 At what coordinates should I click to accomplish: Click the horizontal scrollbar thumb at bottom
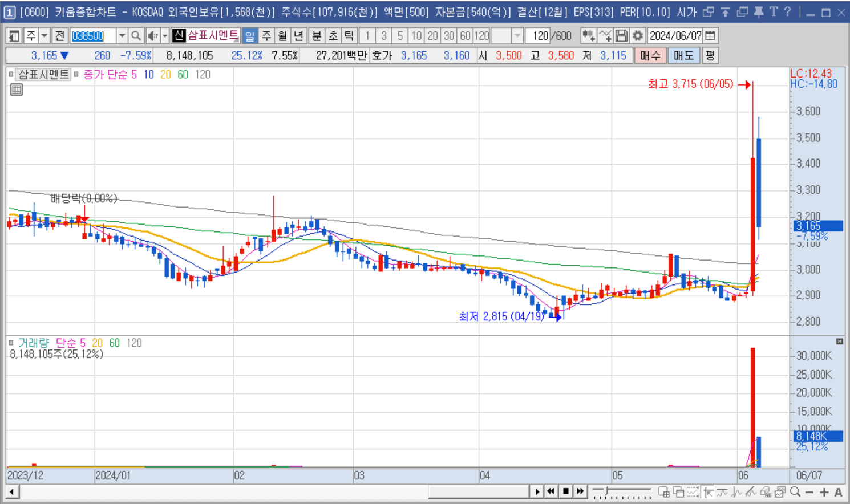click(x=478, y=492)
